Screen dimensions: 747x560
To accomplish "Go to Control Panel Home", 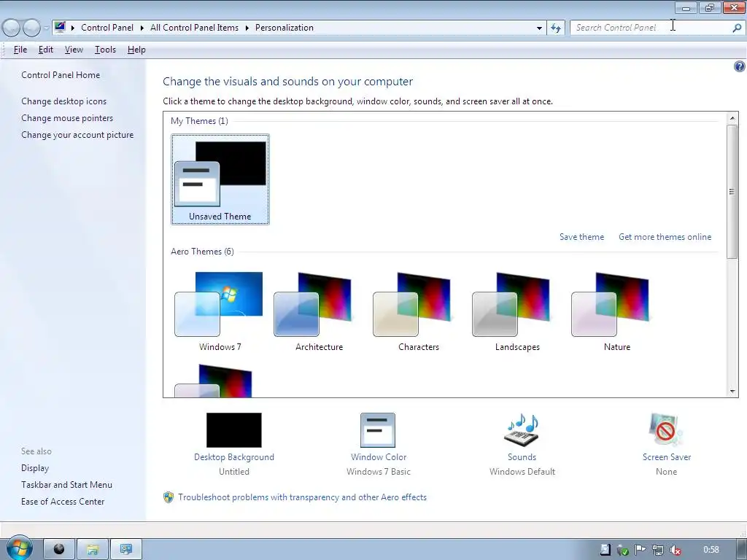I will [x=61, y=75].
